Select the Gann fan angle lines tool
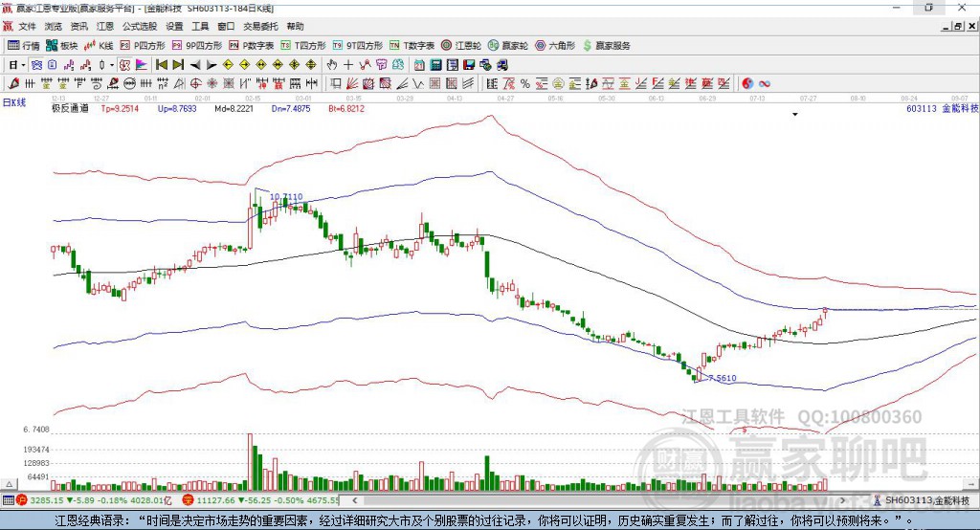Image resolution: width=980 pixels, height=530 pixels. click(x=351, y=84)
